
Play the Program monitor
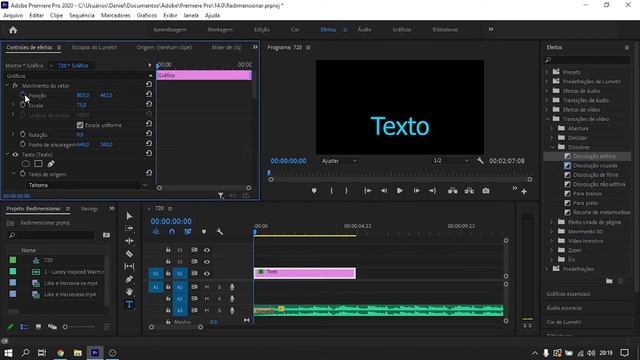pyautogui.click(x=400, y=191)
